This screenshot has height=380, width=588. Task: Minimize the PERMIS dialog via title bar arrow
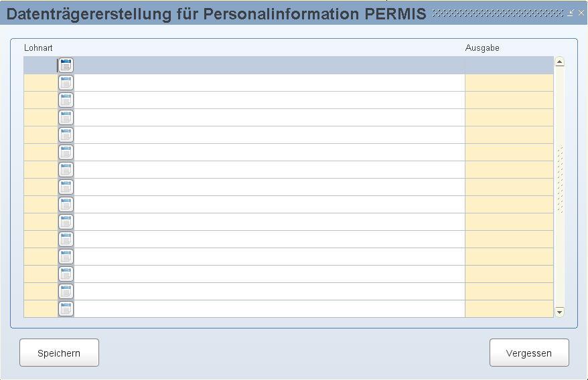571,13
